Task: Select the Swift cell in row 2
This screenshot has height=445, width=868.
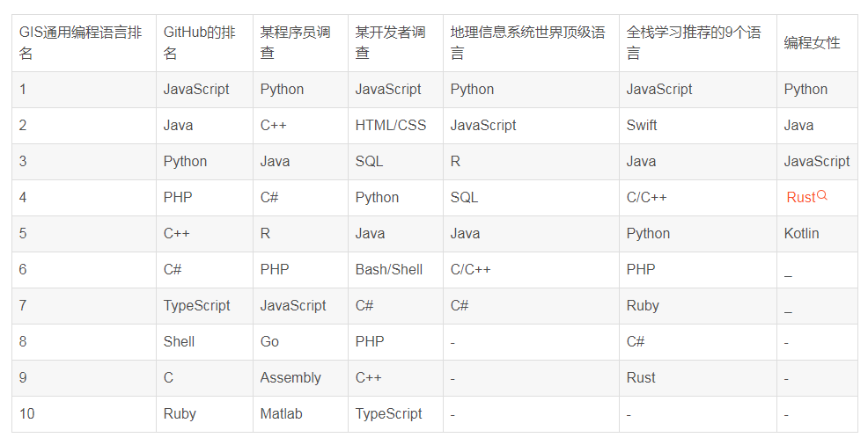Action: tap(697, 126)
